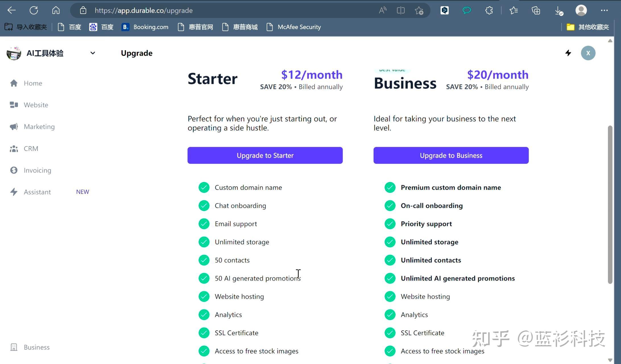621x364 pixels.
Task: Click the Starter Unlimited storage checkmark
Action: [204, 242]
